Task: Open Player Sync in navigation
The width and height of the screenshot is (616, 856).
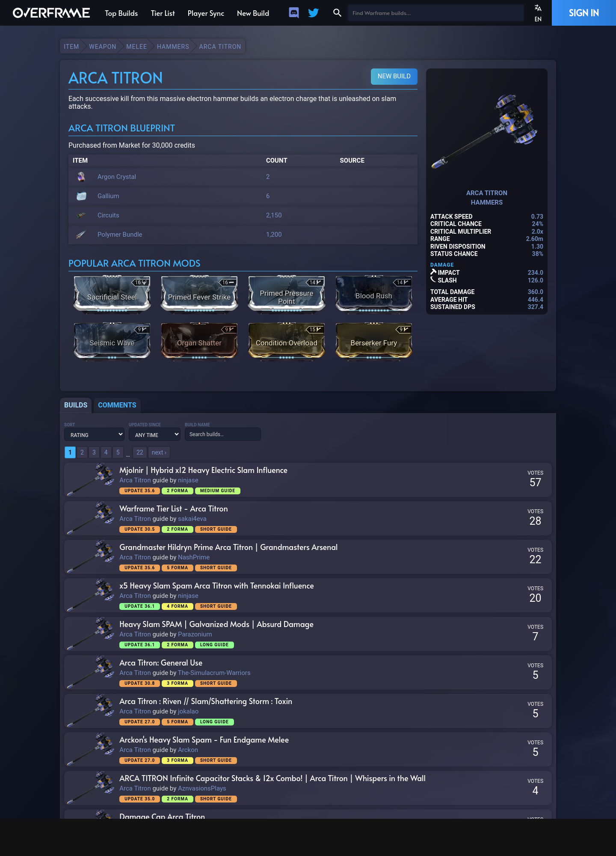Action: pos(206,13)
